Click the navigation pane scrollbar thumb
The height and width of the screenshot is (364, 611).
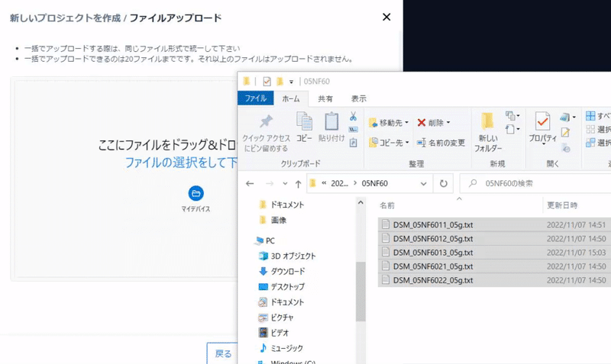[360, 292]
